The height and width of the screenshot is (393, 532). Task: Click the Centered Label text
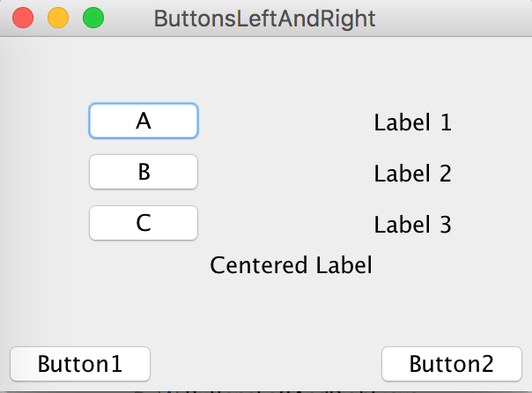[291, 264]
